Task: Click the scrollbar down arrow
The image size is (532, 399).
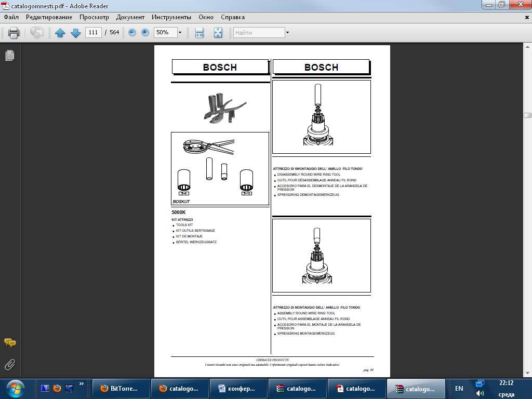Action: coord(528,373)
